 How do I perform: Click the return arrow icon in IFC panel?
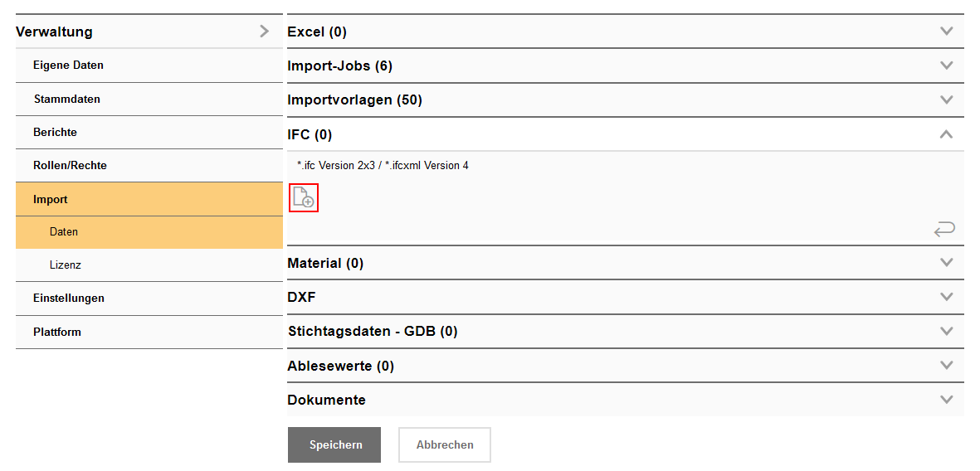tap(944, 229)
